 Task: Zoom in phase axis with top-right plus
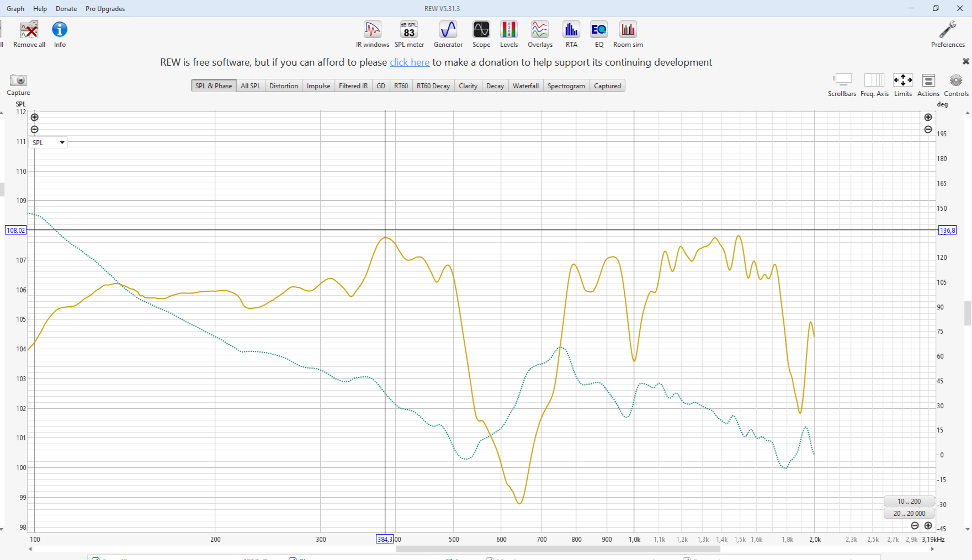[928, 117]
